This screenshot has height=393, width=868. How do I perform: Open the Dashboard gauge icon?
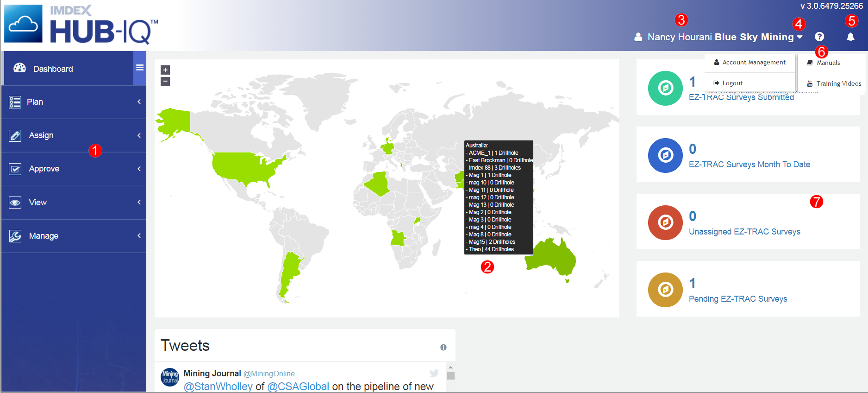[19, 68]
